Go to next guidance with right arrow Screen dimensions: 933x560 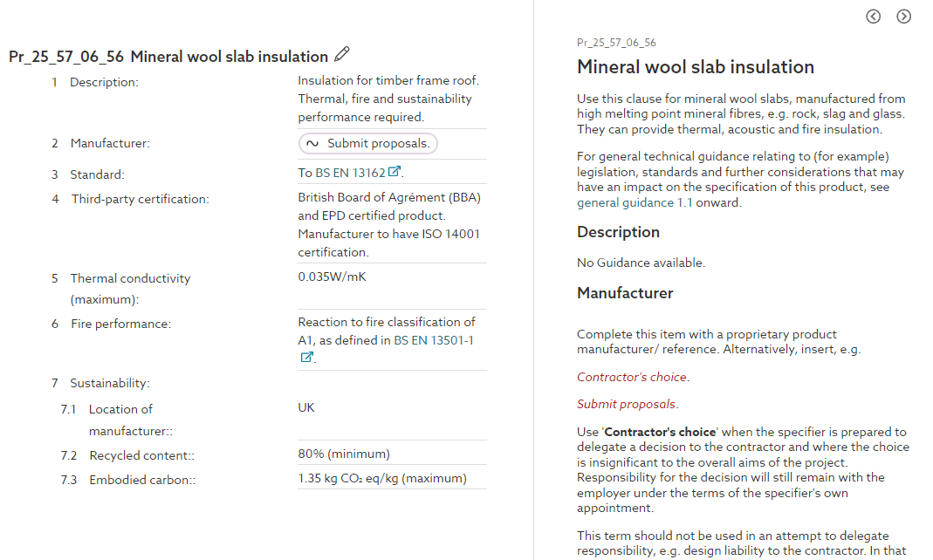[x=903, y=17]
